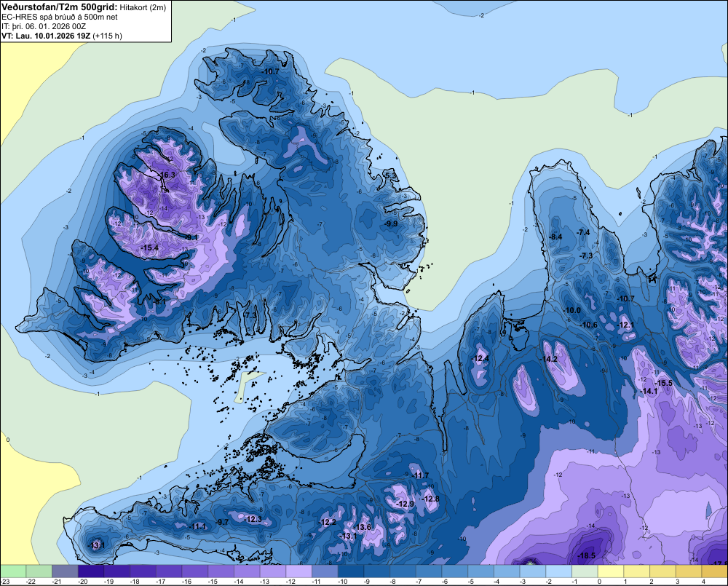Click the legend swatch between -23 and -22
728x586 pixels.
coord(13,571)
